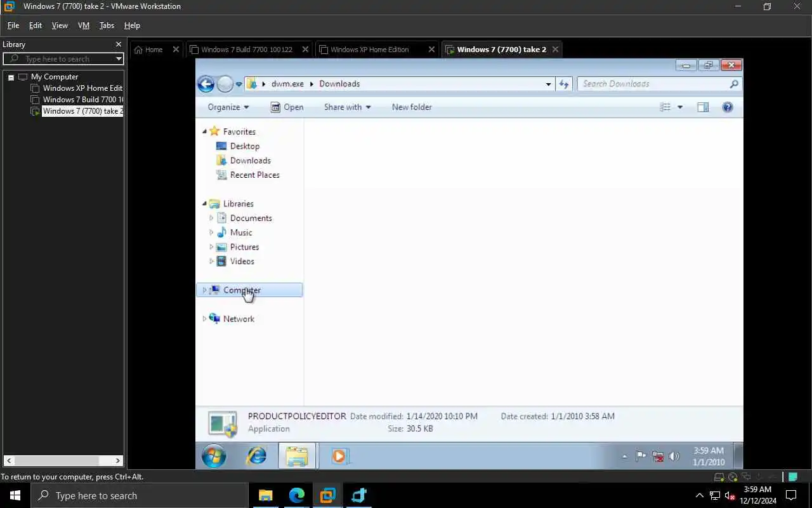Open the VM menu in VMware
Viewport: 812px width, 508px height.
pos(84,25)
